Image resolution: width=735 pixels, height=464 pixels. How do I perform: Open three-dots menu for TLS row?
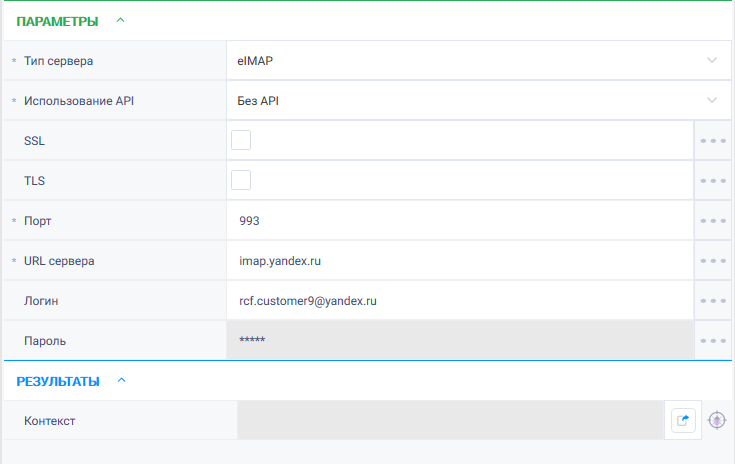click(713, 180)
